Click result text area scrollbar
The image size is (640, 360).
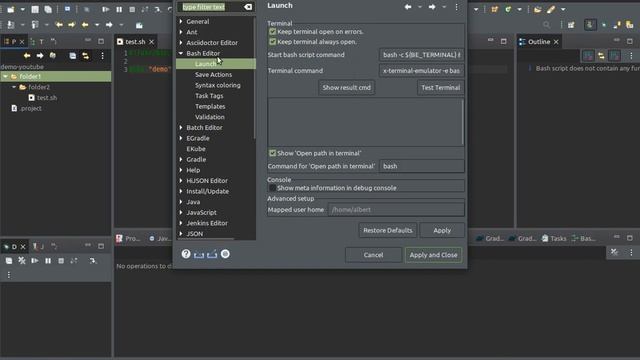tap(462, 122)
